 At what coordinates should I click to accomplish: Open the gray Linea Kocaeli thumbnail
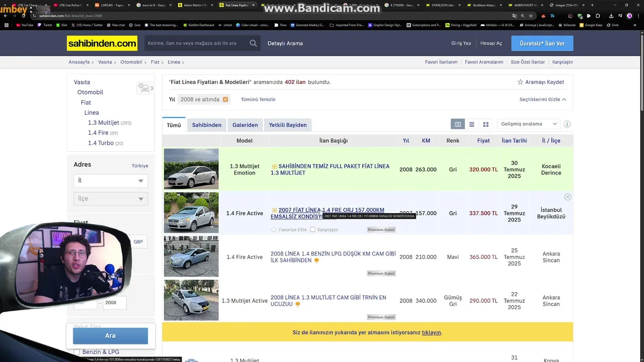pyautogui.click(x=191, y=169)
